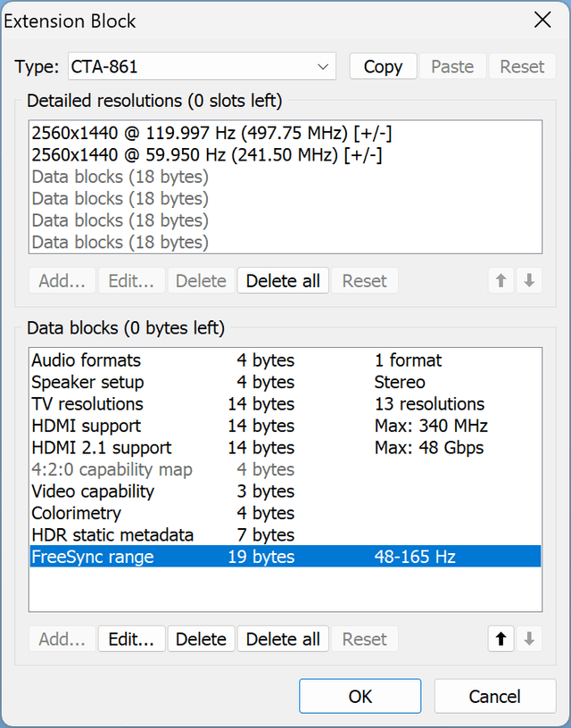Delete all data blocks

coord(283,639)
